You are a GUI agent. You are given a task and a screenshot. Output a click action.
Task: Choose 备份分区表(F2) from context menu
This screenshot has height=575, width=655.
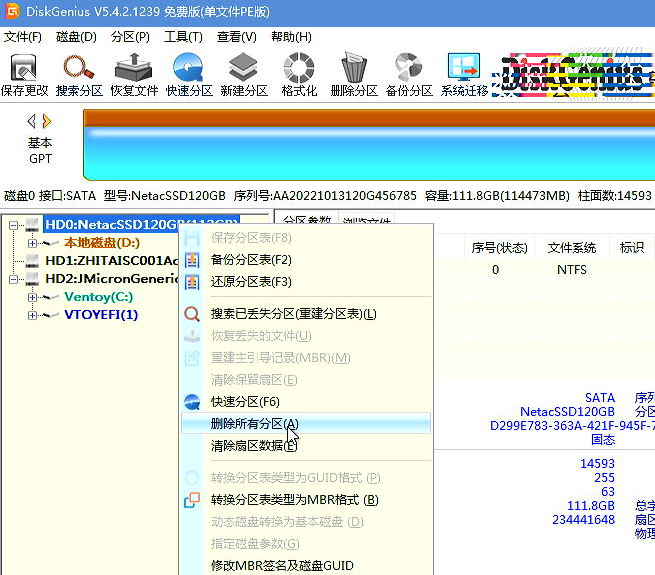coord(306,260)
